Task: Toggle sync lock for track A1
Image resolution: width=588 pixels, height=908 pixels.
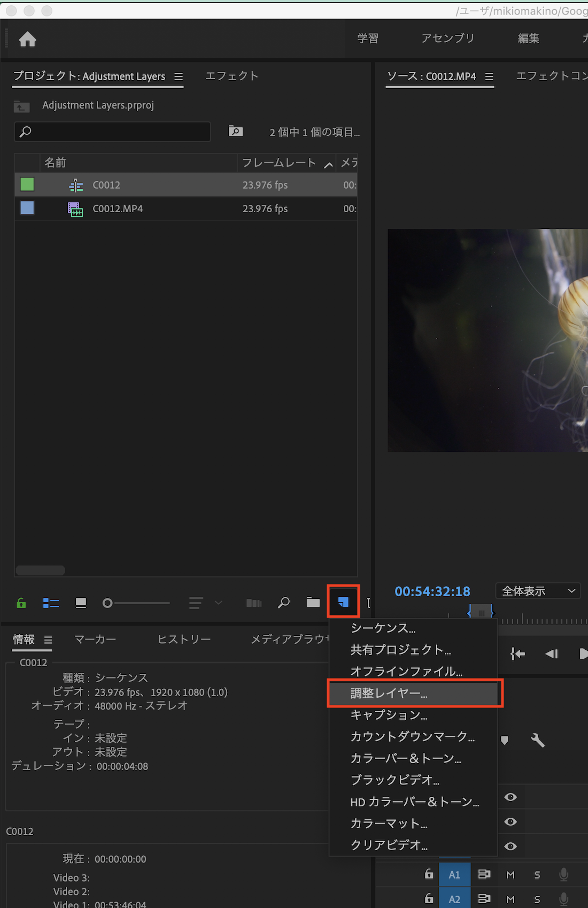Action: [x=484, y=874]
